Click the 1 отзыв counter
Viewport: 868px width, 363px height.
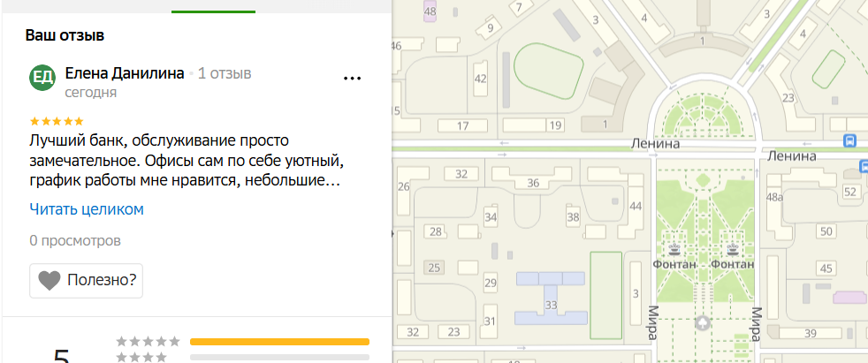[225, 73]
